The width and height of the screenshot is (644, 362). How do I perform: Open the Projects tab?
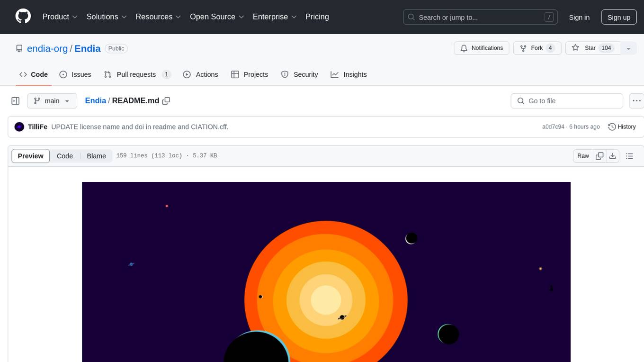(x=250, y=74)
